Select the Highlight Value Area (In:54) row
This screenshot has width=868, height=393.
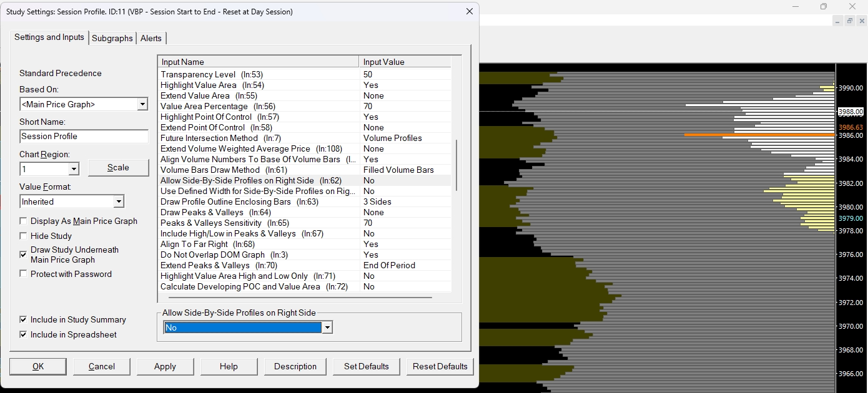(x=305, y=85)
